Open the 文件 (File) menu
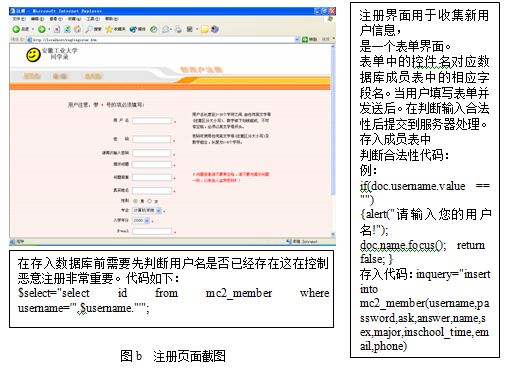 (x=19, y=19)
